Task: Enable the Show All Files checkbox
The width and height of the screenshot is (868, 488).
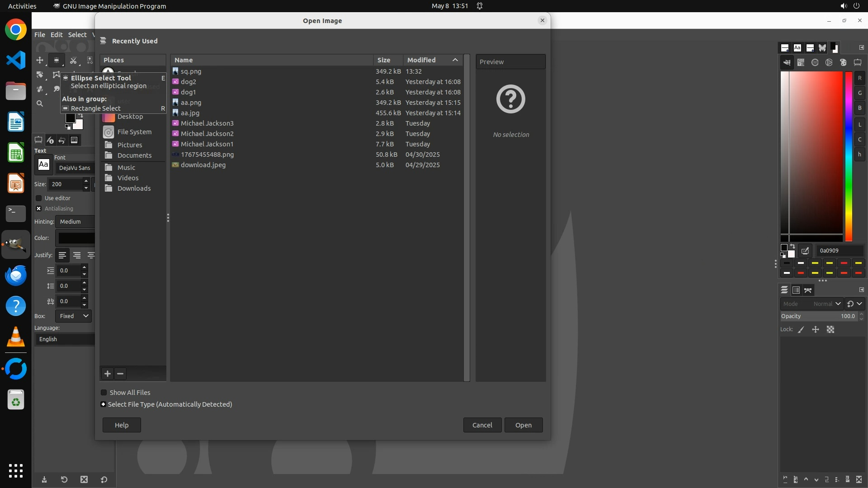Action: [x=104, y=393]
